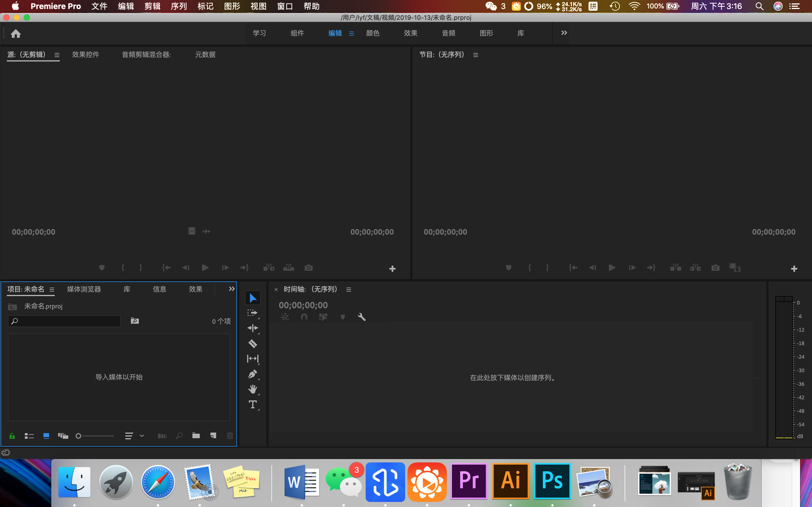Viewport: 812px width, 507px height.
Task: Click the Home icon
Action: [x=16, y=34]
